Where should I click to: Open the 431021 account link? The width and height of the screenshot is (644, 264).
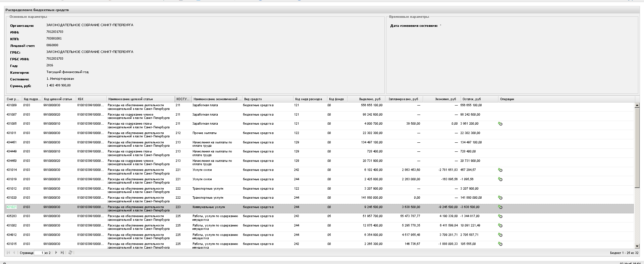coord(11,207)
